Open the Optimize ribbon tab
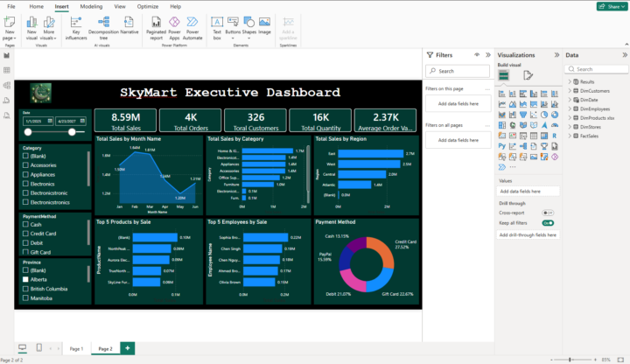This screenshot has height=364, width=630. click(148, 6)
